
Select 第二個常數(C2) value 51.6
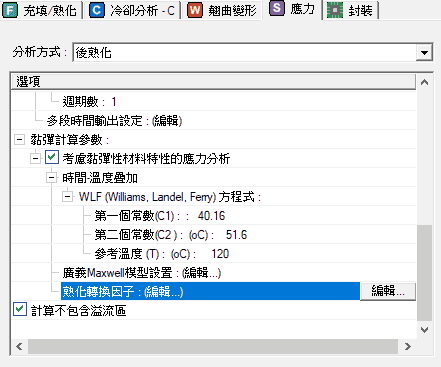pyautogui.click(x=236, y=235)
